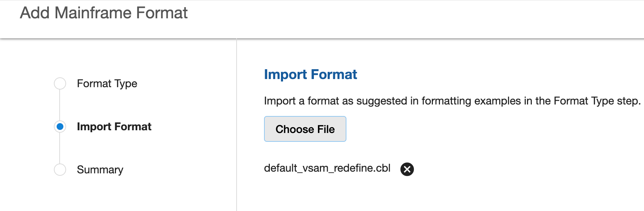Image resolution: width=644 pixels, height=211 pixels.
Task: Click the horizontal line under the page header
Action: tap(322, 39)
